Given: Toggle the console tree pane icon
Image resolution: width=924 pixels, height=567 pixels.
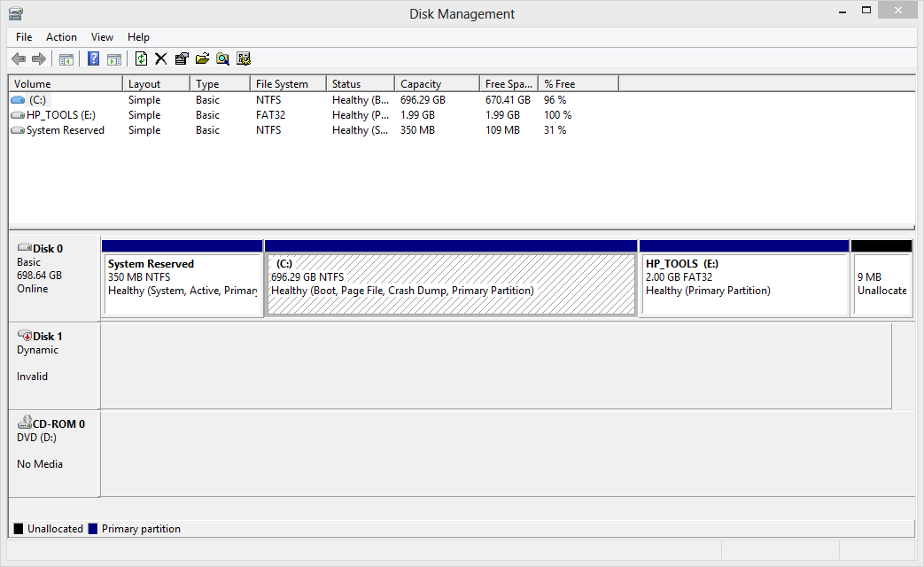Looking at the screenshot, I should [66, 59].
